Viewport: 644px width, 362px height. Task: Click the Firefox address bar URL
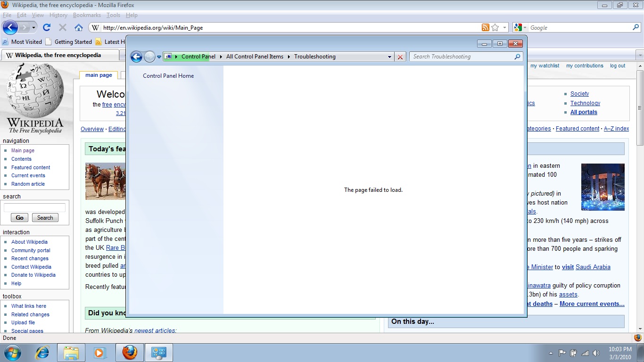[153, 28]
